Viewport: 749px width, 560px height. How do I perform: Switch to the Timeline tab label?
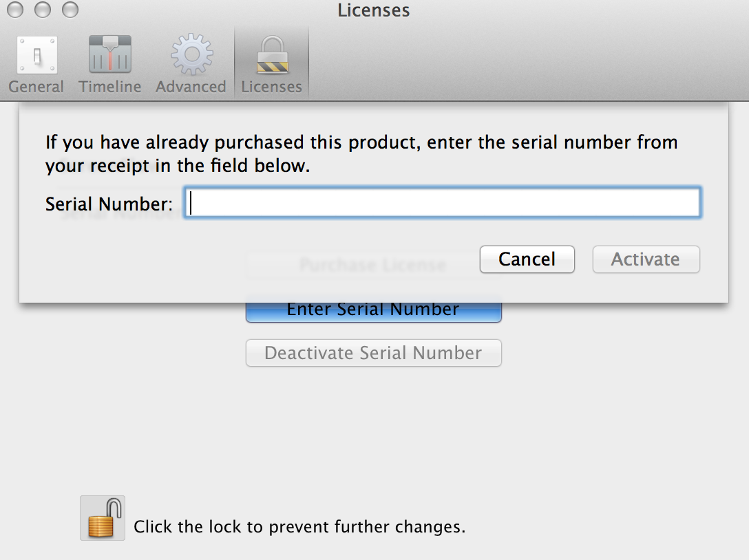click(x=110, y=87)
